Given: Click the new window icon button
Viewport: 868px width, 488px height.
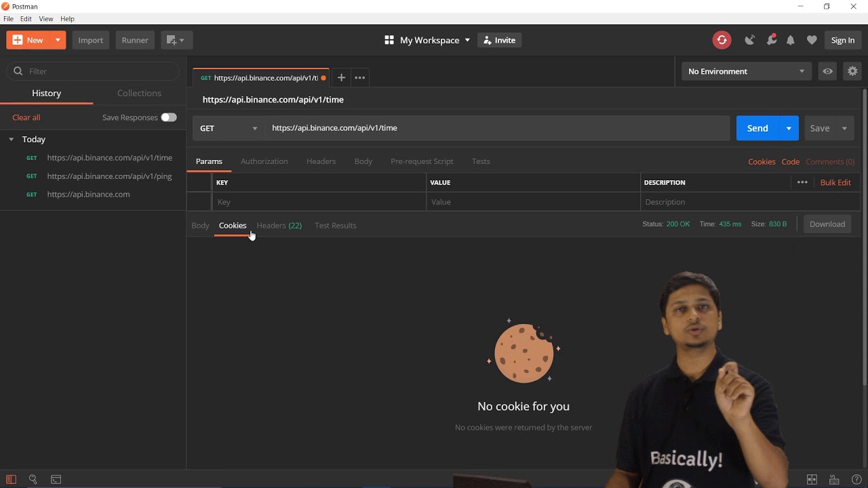Looking at the screenshot, I should 176,40.
